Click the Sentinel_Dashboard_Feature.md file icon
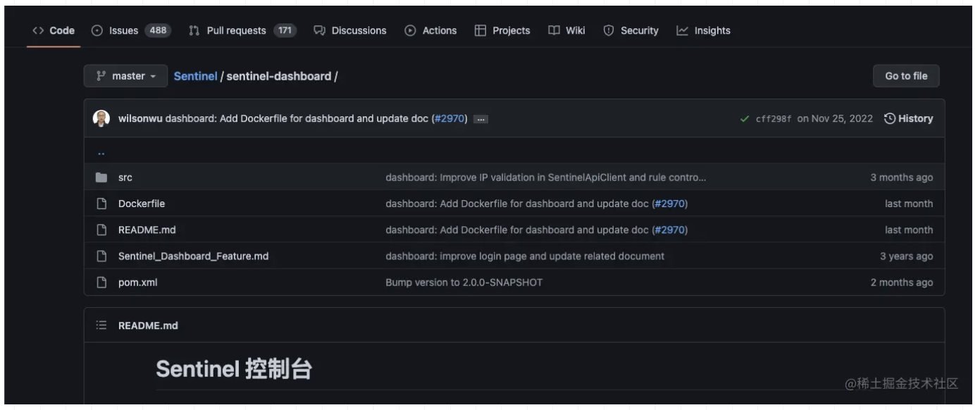Screen dimensions: 980x410 (101, 256)
